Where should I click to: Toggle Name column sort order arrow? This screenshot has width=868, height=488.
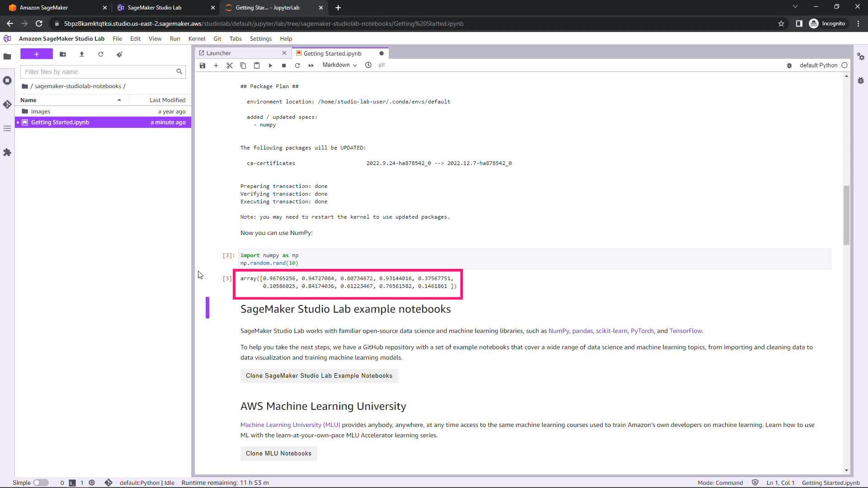pyautogui.click(x=119, y=100)
